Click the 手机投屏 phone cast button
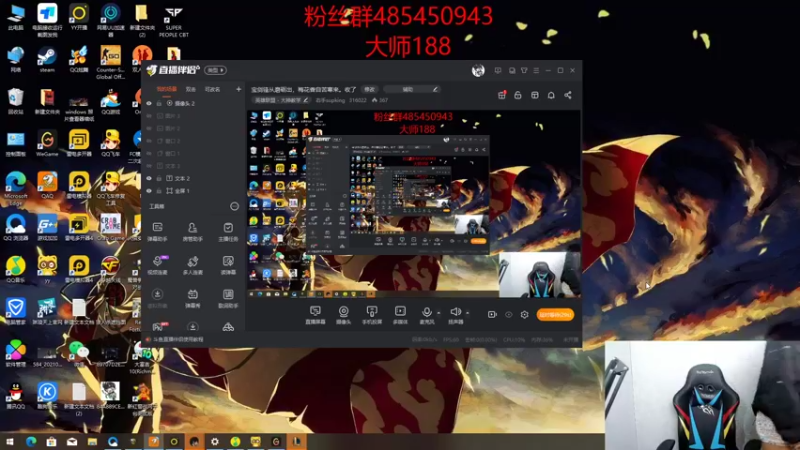The height and width of the screenshot is (450, 800). click(372, 315)
